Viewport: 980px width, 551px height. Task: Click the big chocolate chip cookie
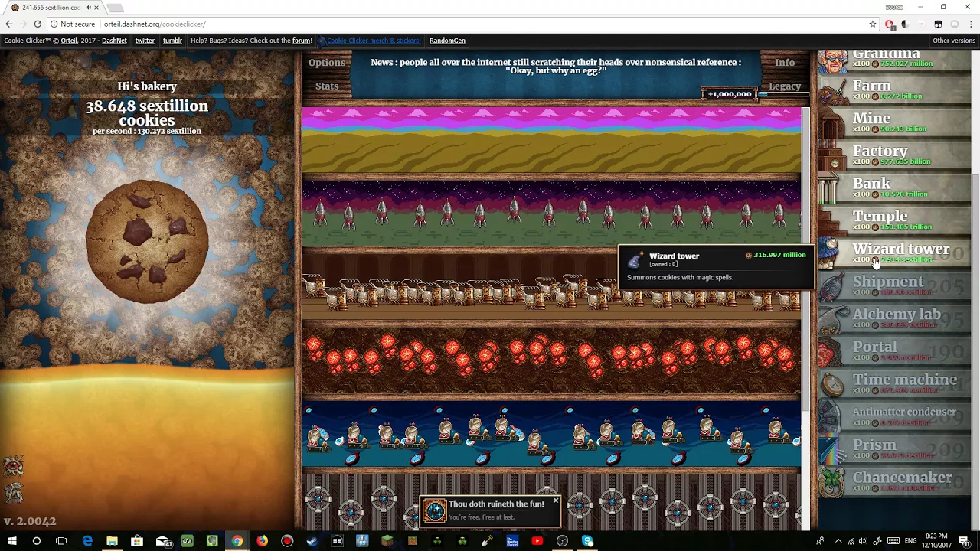[x=146, y=242]
